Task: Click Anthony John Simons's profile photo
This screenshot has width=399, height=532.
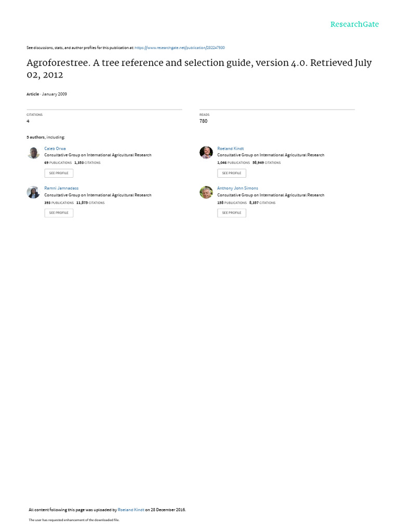Action: point(206,192)
